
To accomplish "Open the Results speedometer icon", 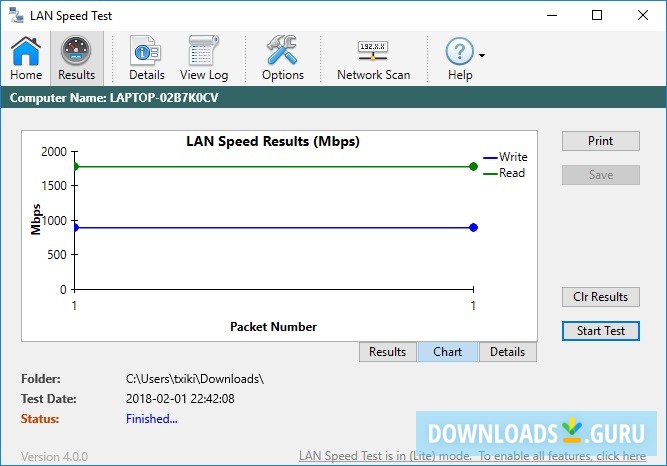I will coord(77,58).
